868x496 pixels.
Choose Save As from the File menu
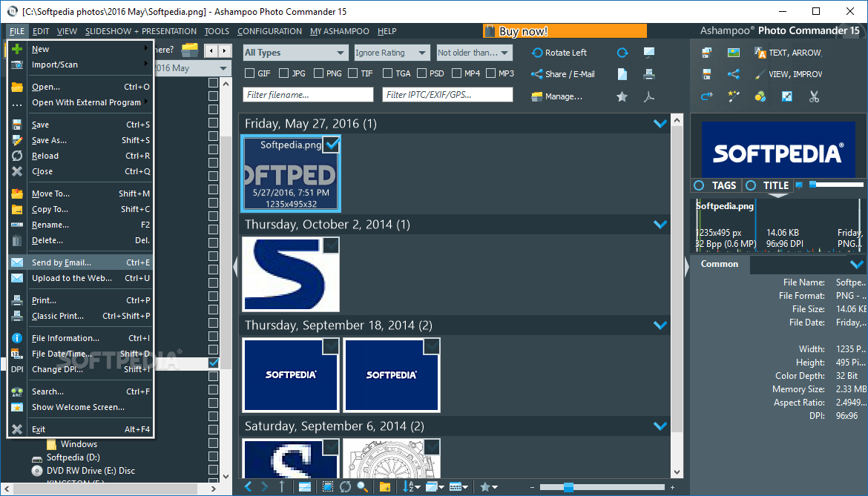click(x=80, y=140)
